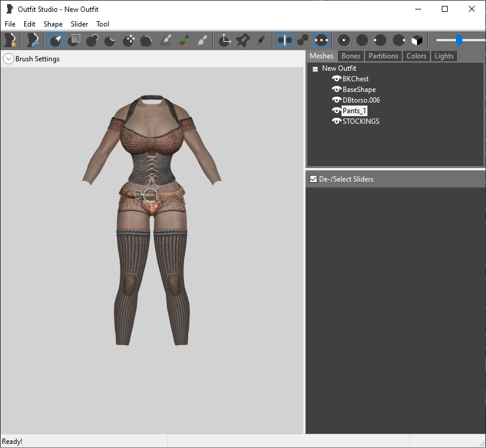Adjust the toolbar field-of-view slider handle

(459, 40)
